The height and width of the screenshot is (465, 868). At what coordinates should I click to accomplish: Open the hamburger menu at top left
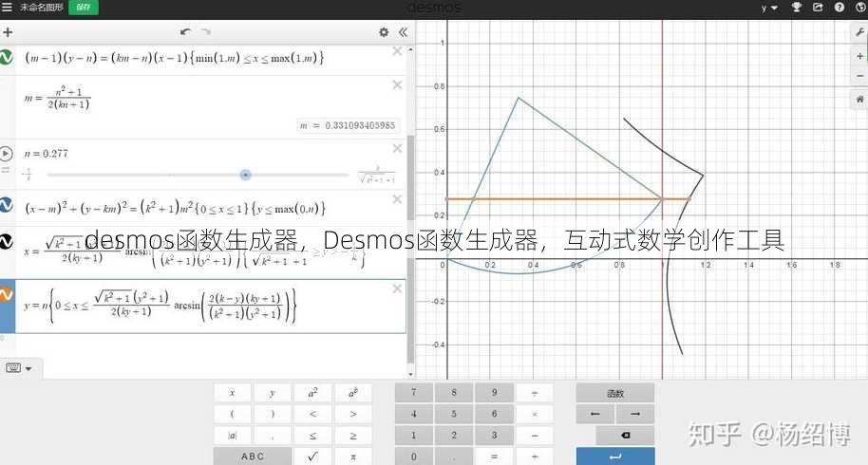click(7, 8)
